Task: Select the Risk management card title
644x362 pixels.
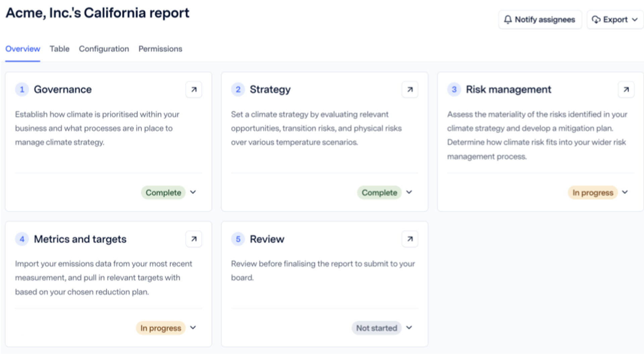Action: 508,89
